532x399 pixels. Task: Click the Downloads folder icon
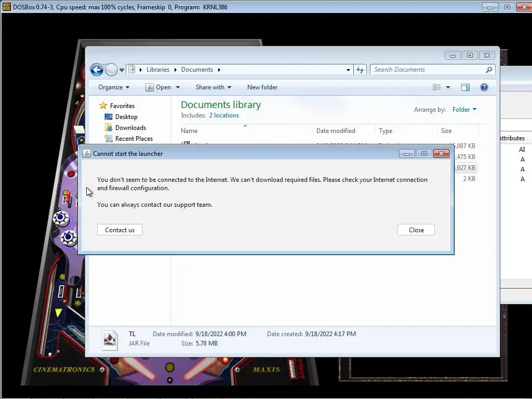[109, 128]
